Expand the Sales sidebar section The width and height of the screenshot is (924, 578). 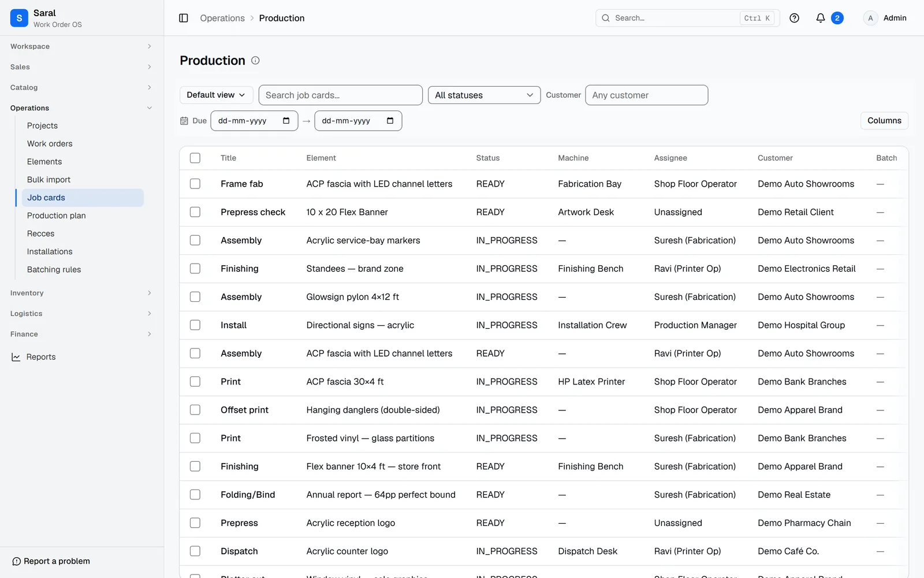click(81, 67)
